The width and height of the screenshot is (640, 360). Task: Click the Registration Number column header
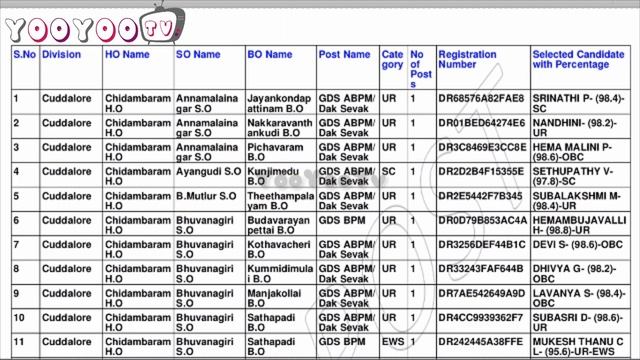pos(467,60)
